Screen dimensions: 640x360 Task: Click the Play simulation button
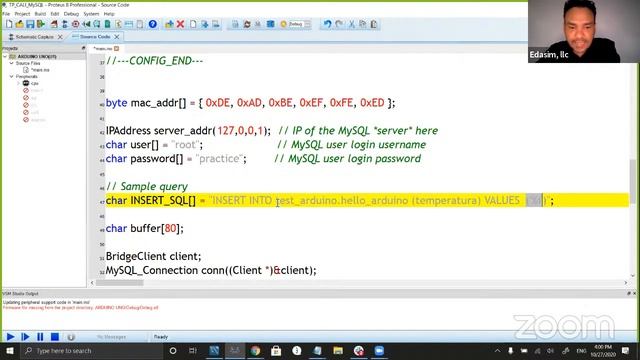tap(11, 337)
